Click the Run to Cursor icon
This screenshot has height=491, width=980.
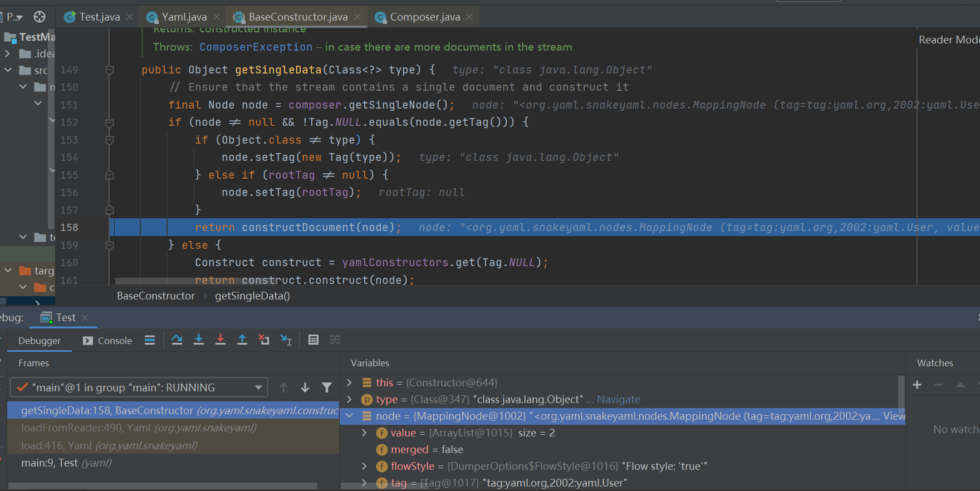[286, 340]
